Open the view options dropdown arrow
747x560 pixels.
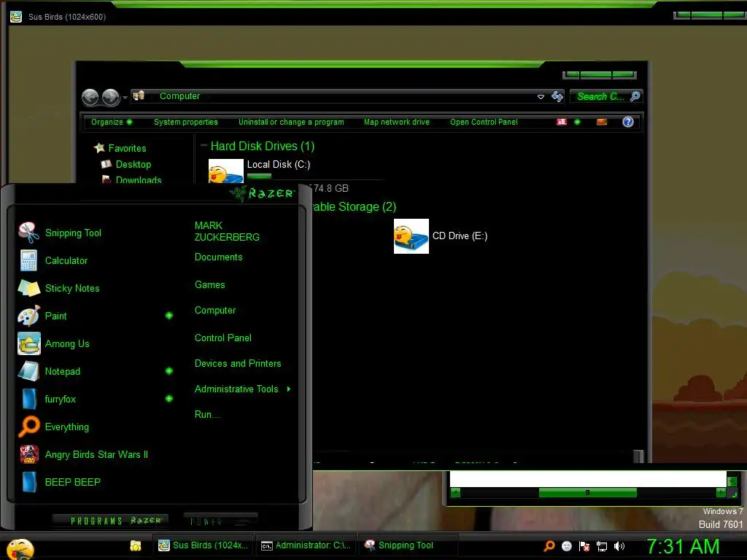click(578, 122)
